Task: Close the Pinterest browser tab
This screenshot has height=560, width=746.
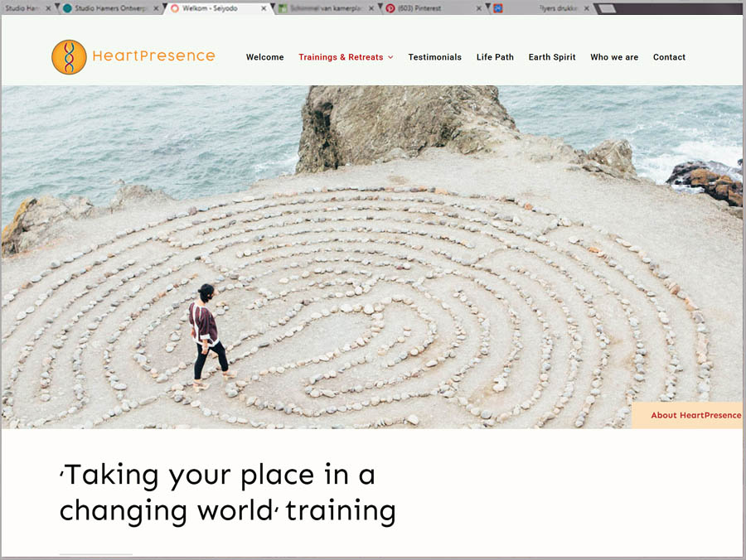Action: 479,8
